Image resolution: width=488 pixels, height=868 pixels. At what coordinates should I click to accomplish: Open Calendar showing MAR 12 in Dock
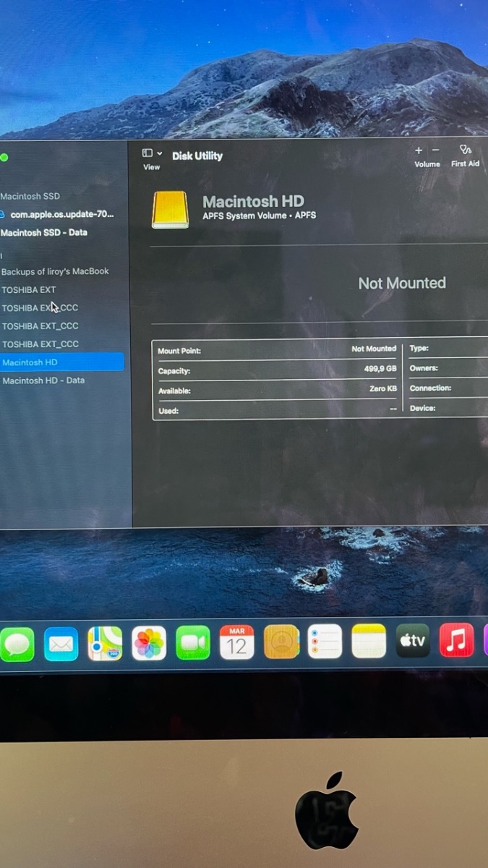(237, 642)
